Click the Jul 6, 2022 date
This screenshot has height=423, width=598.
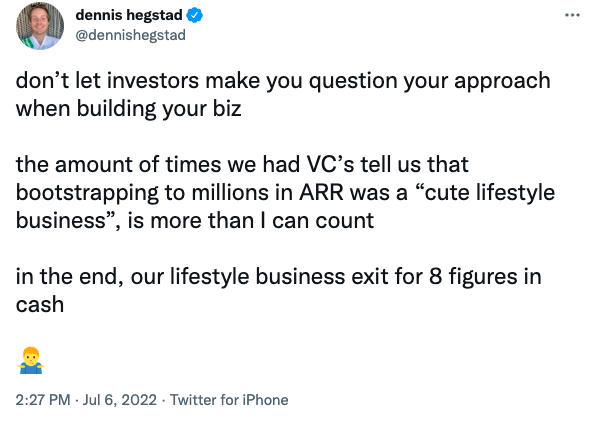(120, 400)
